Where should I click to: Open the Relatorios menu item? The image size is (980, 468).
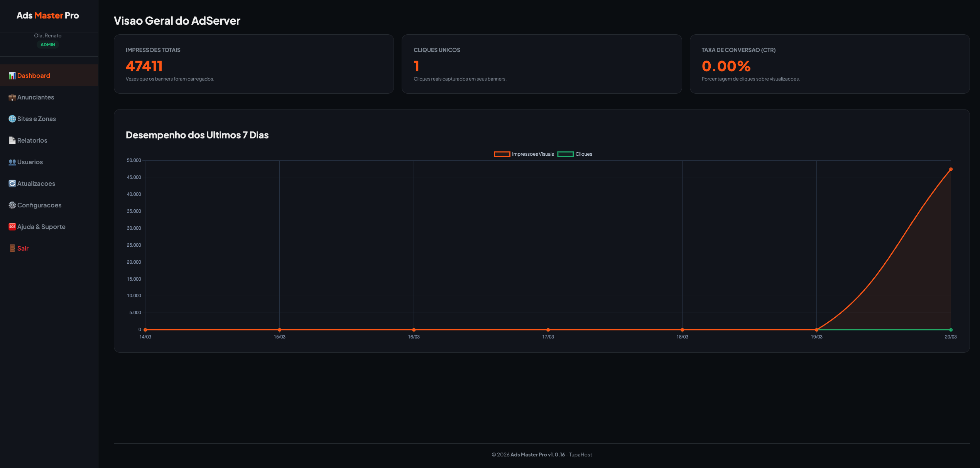click(x=32, y=140)
